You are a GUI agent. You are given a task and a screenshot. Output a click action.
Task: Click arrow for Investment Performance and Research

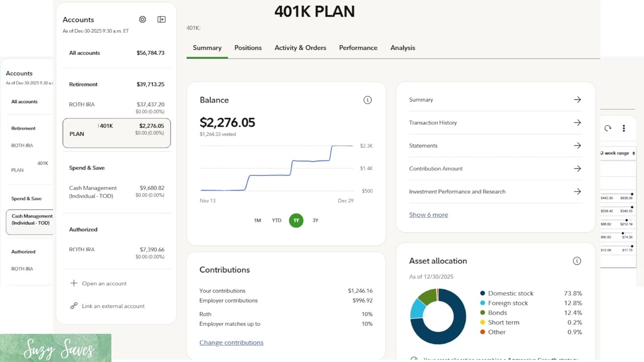point(577,192)
